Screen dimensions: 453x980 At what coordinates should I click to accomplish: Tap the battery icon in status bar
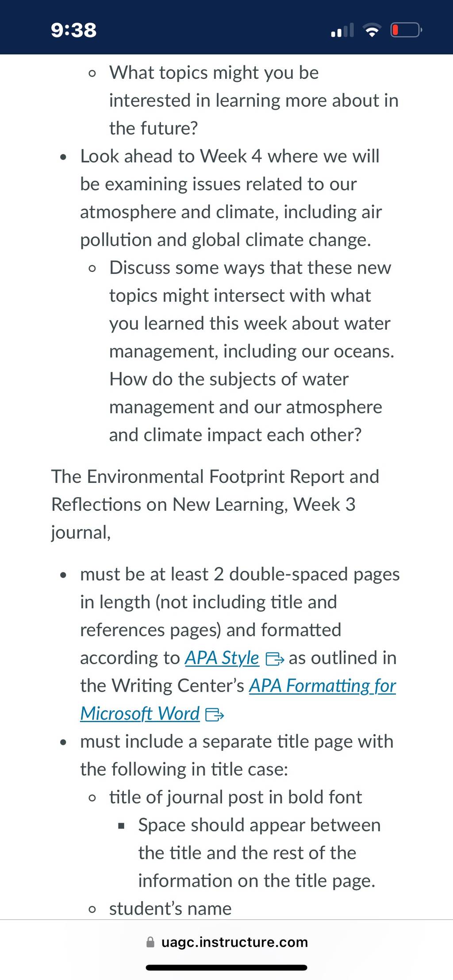coord(406,30)
